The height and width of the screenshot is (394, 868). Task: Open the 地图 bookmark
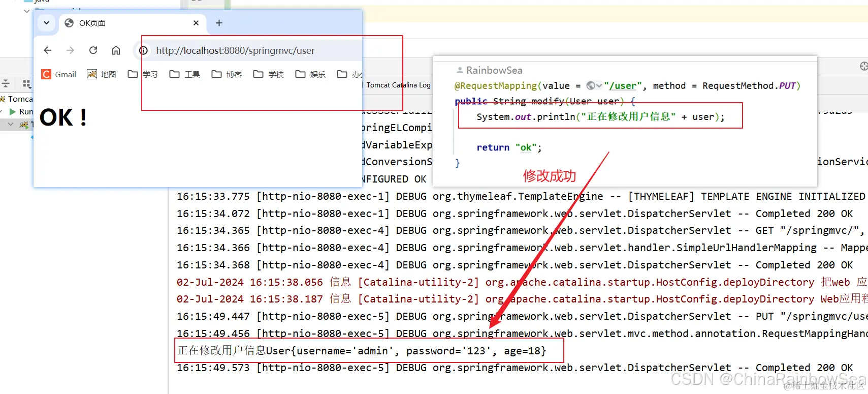tap(102, 74)
